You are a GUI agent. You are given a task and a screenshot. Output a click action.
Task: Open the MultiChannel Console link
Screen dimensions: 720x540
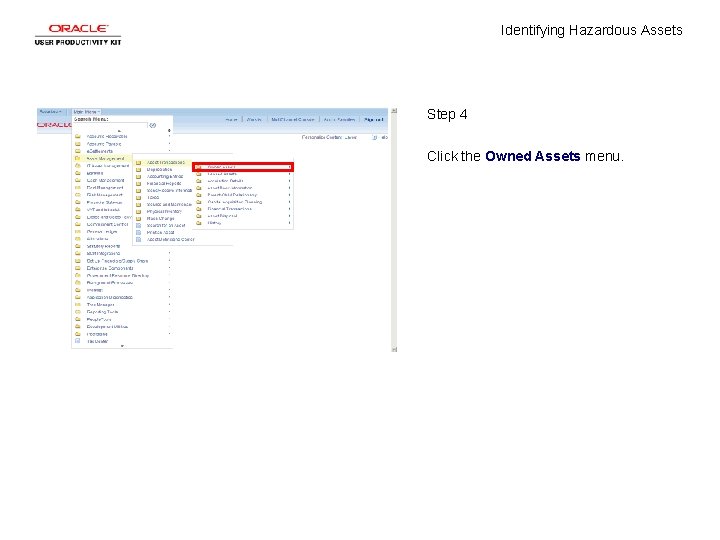point(292,120)
